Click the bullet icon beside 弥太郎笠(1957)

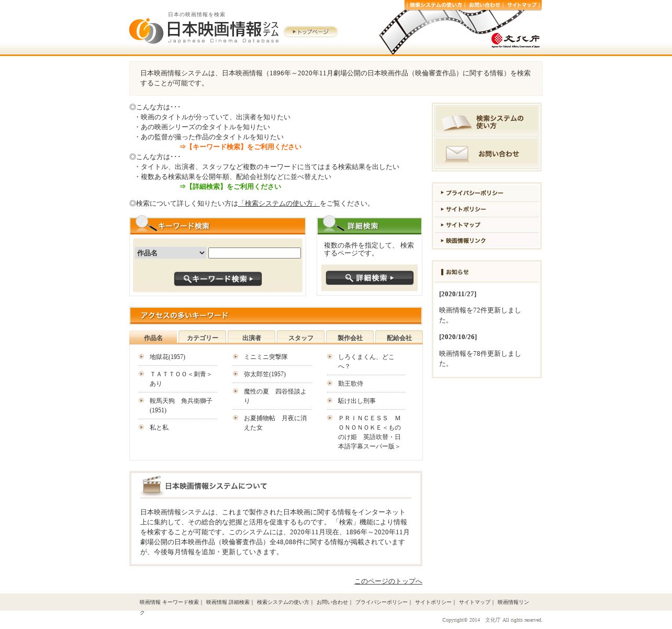coord(236,374)
